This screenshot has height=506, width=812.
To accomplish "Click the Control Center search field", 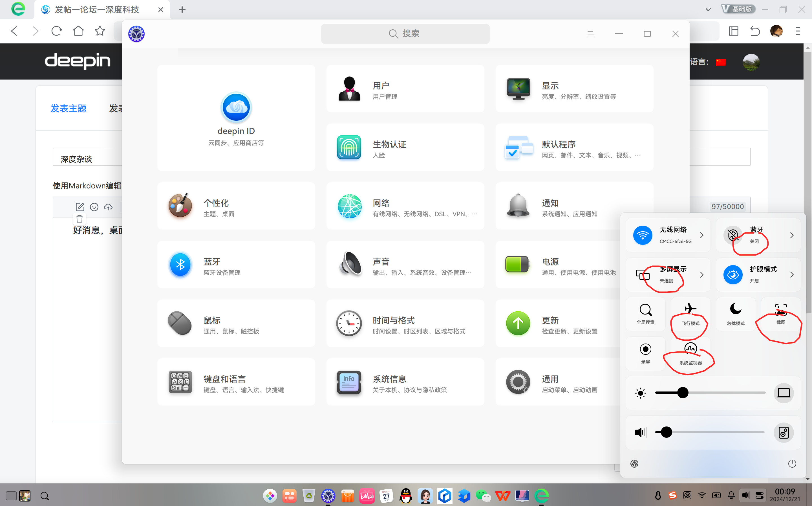I will click(x=405, y=34).
